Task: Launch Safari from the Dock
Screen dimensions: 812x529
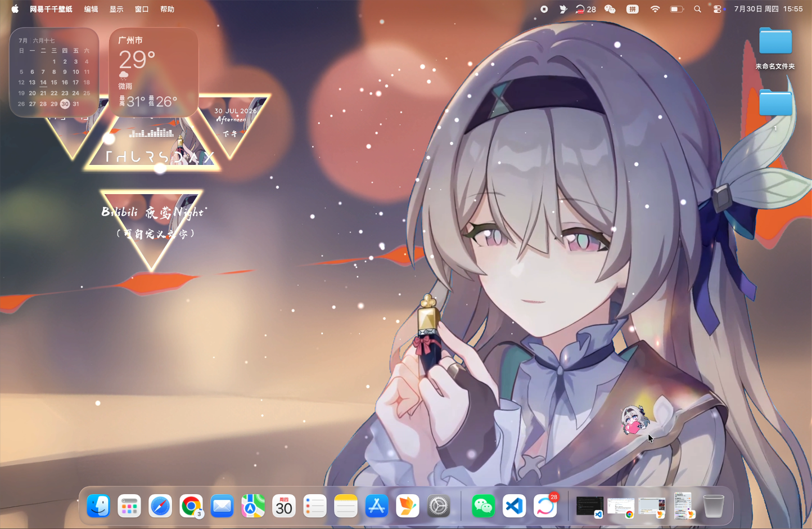Action: (x=160, y=506)
